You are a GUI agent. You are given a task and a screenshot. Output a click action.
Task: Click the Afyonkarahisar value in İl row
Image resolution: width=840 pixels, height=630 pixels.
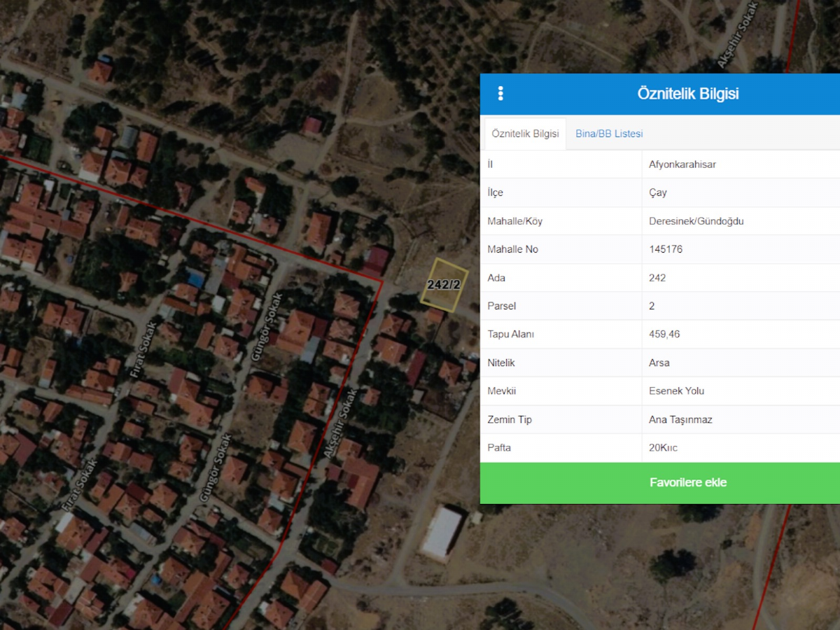pos(682,164)
